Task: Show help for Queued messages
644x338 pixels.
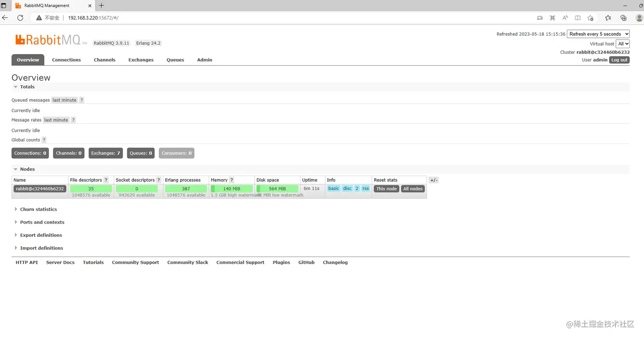Action: pos(82,100)
